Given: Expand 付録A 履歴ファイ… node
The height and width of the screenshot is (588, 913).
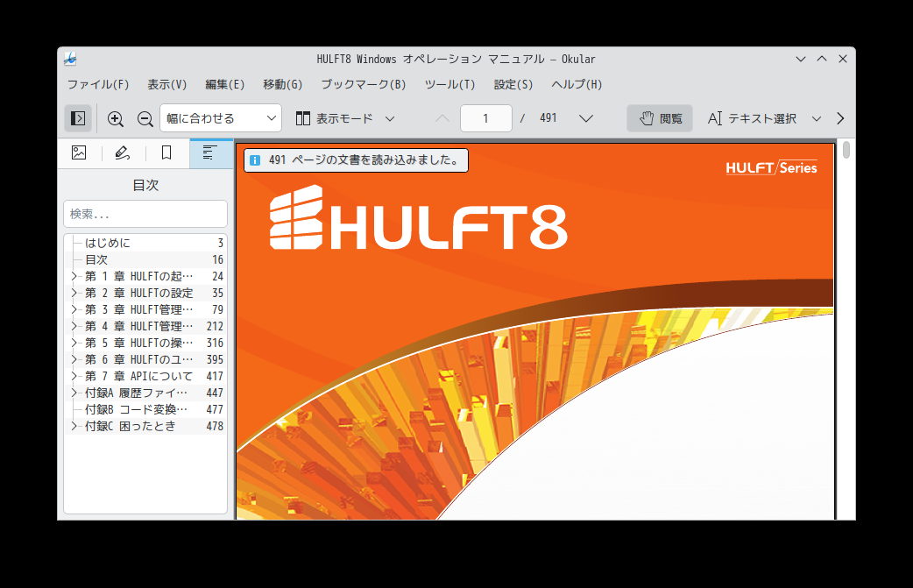Looking at the screenshot, I should pyautogui.click(x=74, y=393).
